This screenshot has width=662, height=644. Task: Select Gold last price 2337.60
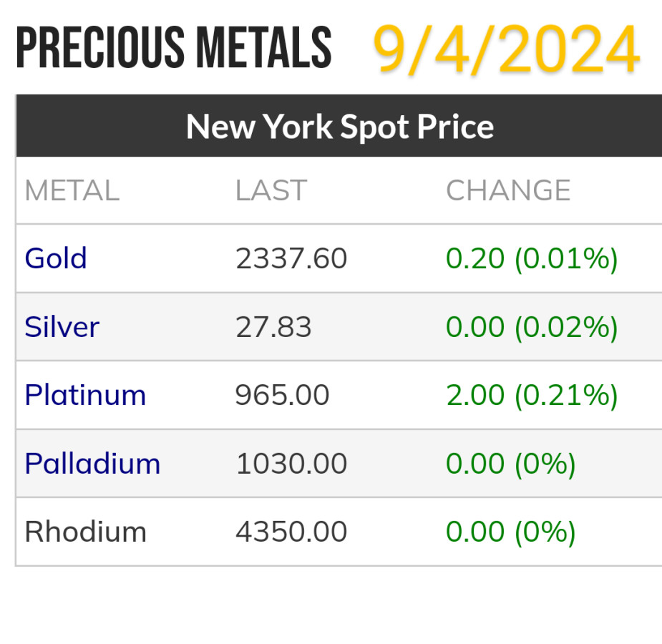(x=291, y=258)
